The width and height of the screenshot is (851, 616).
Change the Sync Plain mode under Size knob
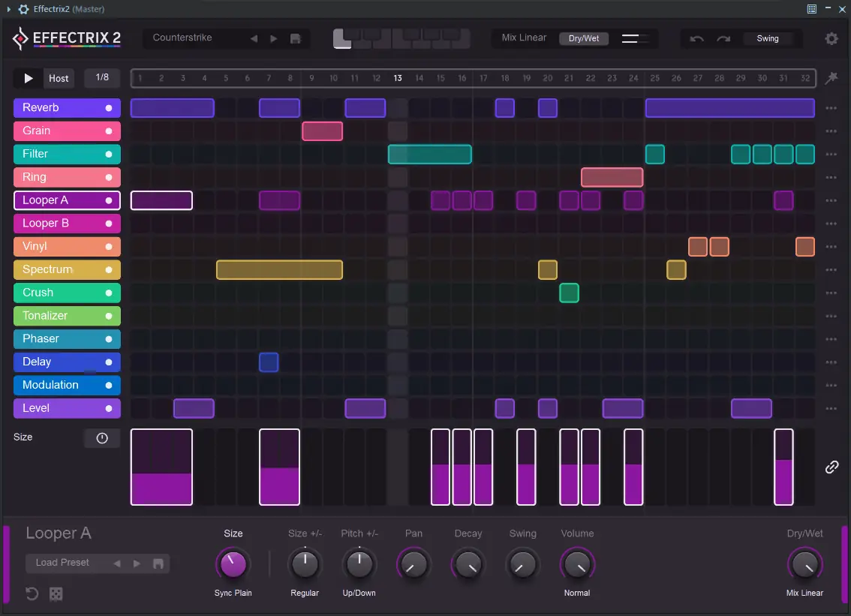pyautogui.click(x=233, y=593)
